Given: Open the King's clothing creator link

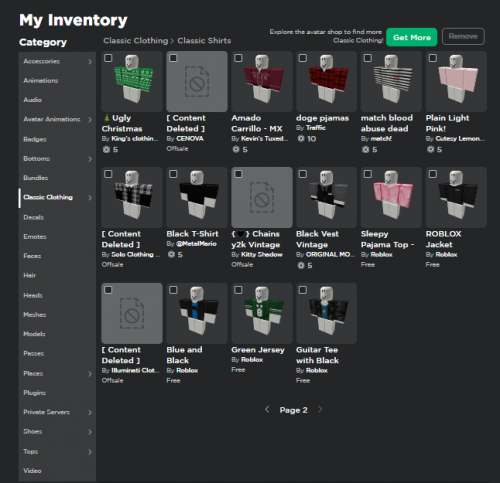Looking at the screenshot, I should 135,139.
